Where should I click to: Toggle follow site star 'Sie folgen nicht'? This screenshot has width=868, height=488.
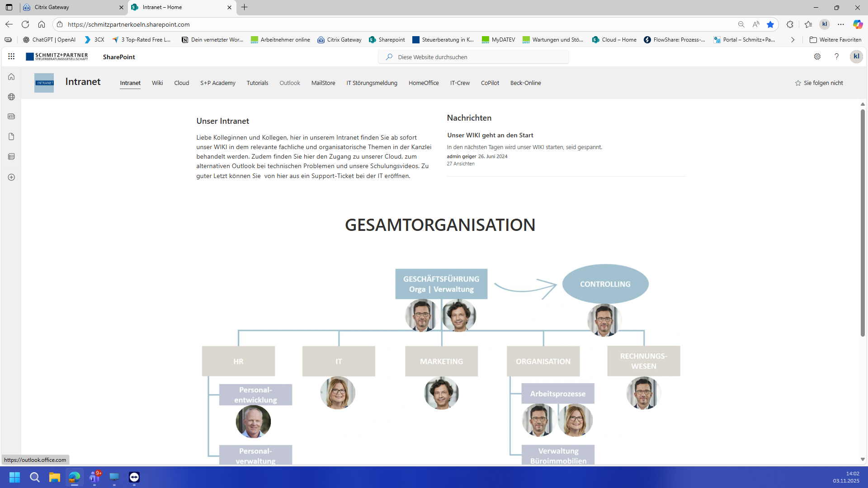point(819,83)
